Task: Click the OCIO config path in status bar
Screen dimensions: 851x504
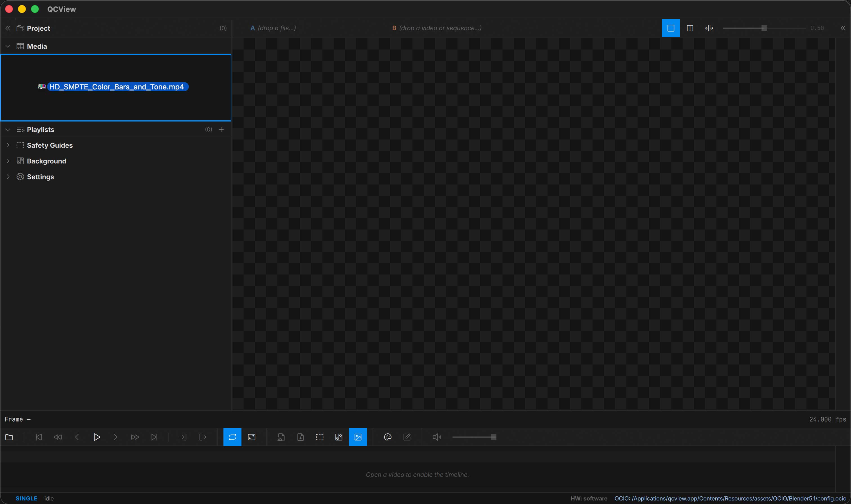Action: pyautogui.click(x=730, y=499)
